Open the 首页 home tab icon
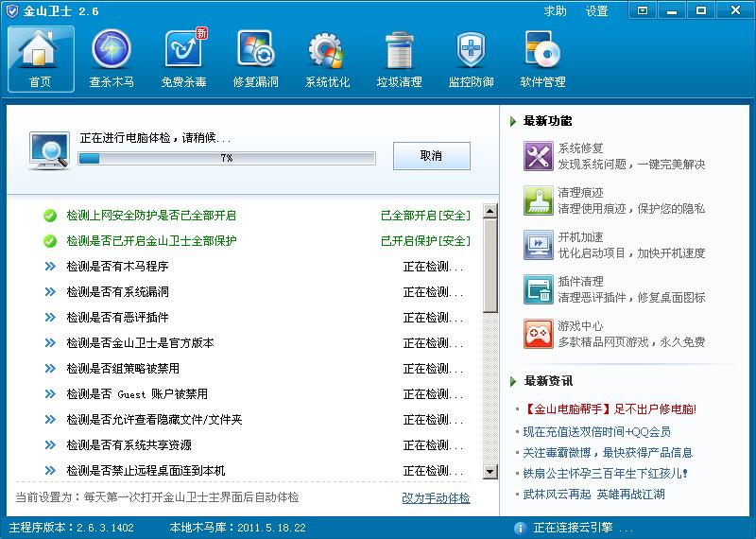 point(41,59)
